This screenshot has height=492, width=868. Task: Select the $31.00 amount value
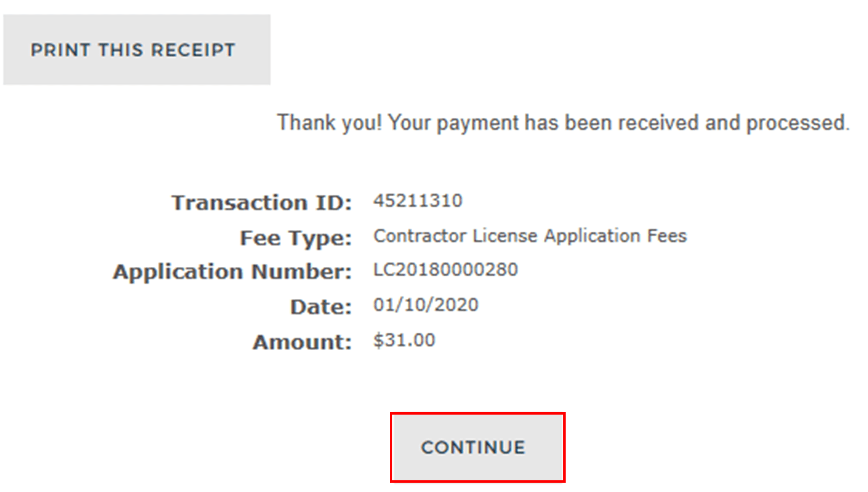404,340
